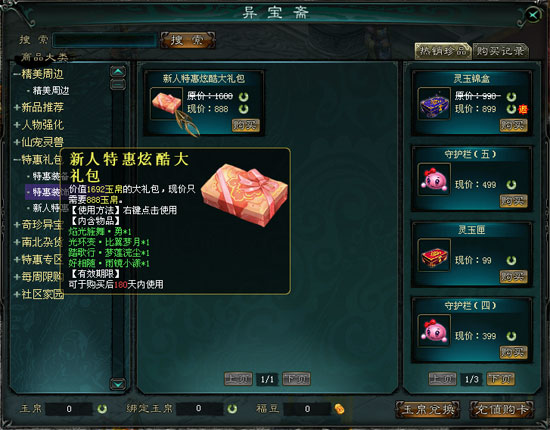The image size is (550, 430).
Task: Switch to the 购买记录 tab
Action: [x=500, y=51]
